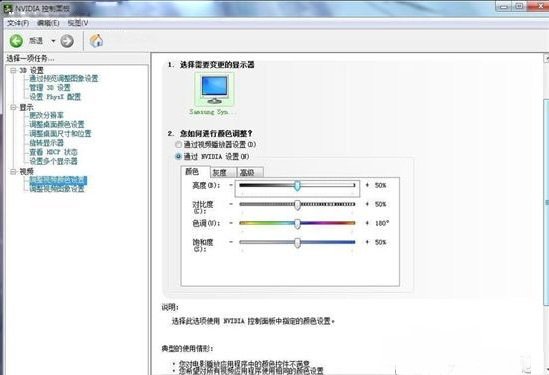Screen dimensions: 549x375
Task: Open the 文件(F) menu
Action: coord(18,23)
